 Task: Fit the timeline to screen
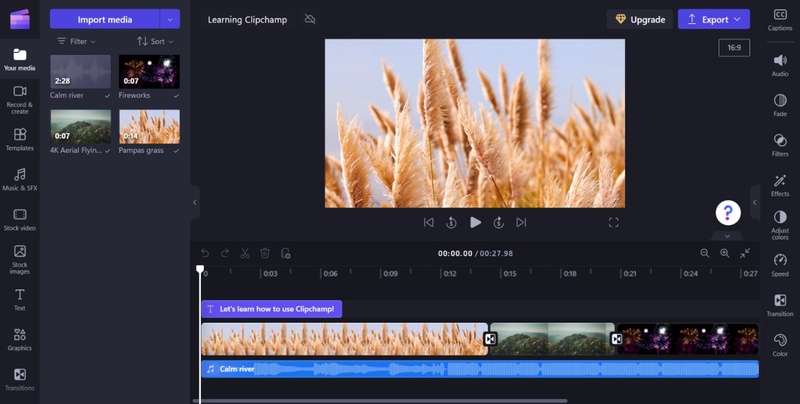[x=745, y=253]
